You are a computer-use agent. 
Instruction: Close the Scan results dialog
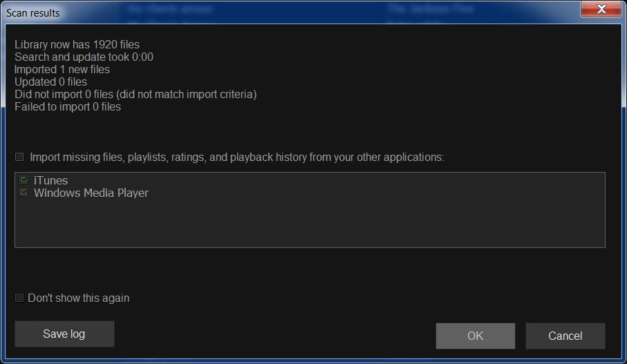pos(599,10)
